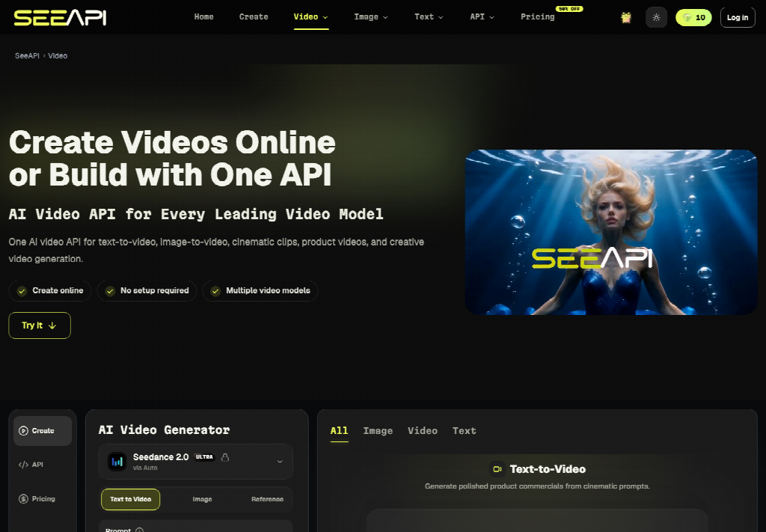Open the credits badge showing 10

pyautogui.click(x=693, y=18)
